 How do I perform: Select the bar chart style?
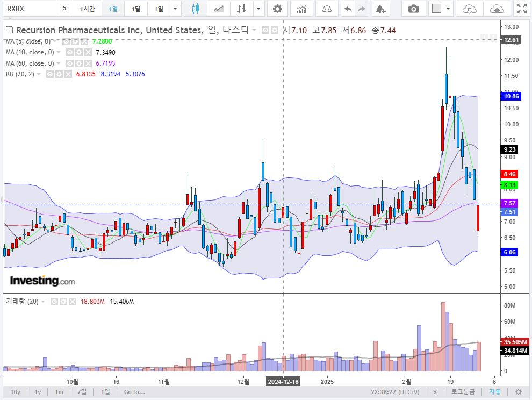pyautogui.click(x=241, y=9)
